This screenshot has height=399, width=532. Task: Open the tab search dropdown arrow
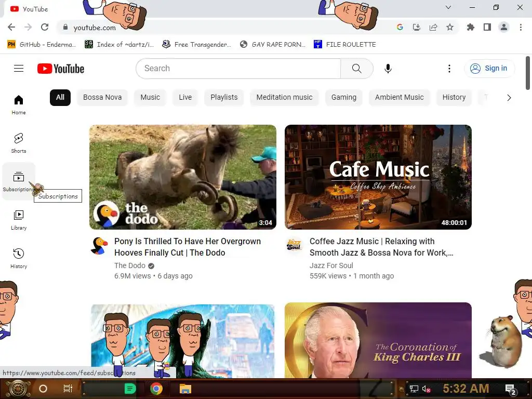pos(448,7)
